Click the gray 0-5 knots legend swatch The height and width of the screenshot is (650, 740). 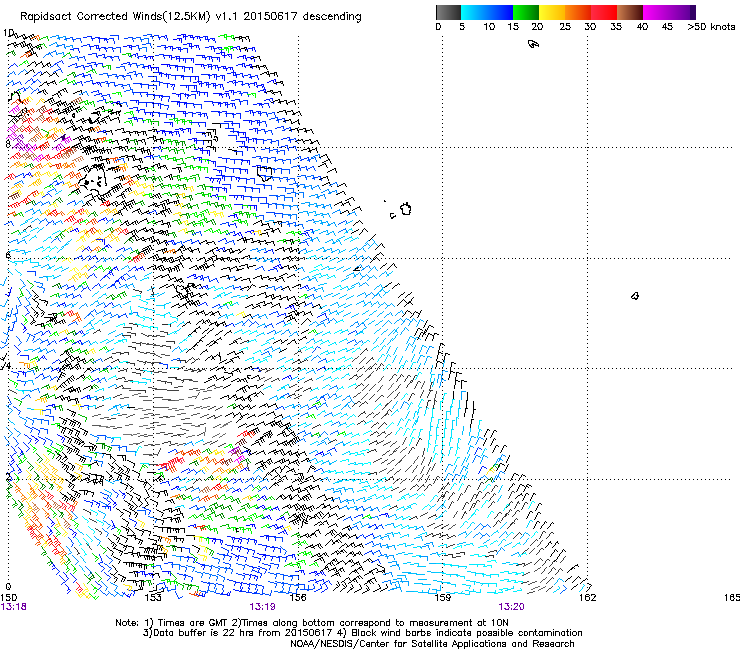click(448, 12)
